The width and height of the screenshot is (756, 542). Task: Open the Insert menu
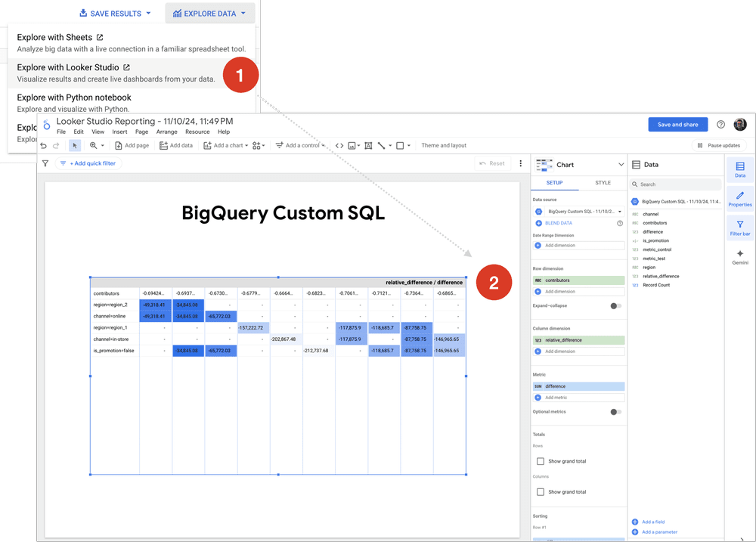pos(119,132)
